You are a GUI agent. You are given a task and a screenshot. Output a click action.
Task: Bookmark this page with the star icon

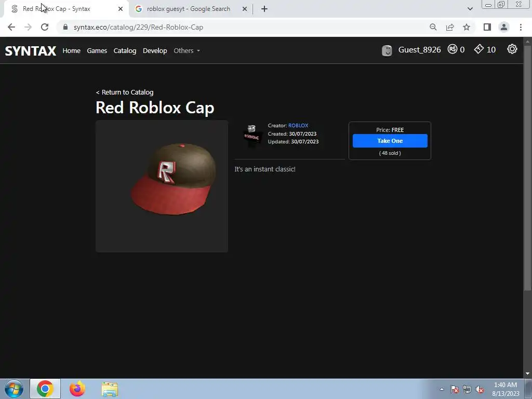click(467, 27)
